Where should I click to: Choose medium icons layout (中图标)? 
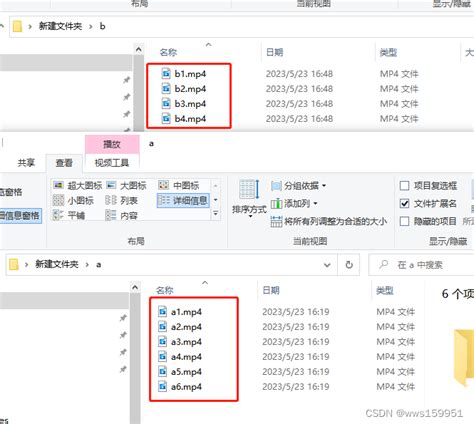[x=179, y=185]
